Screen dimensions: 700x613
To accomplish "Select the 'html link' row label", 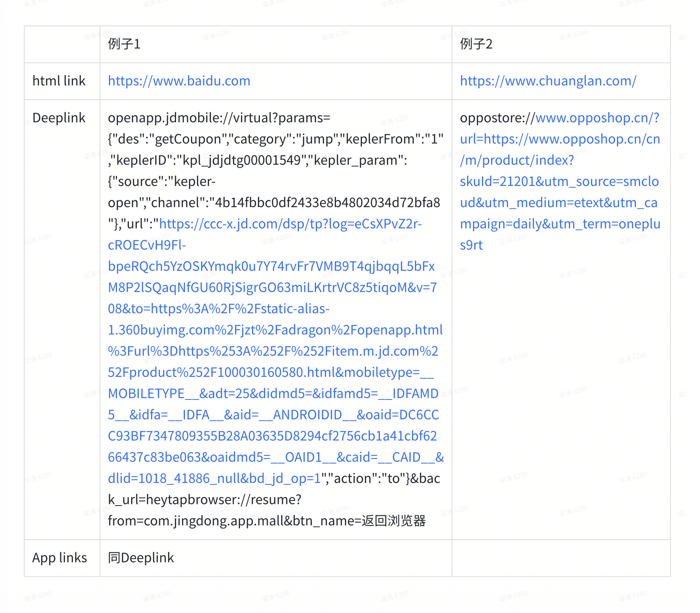I will coord(59,81).
